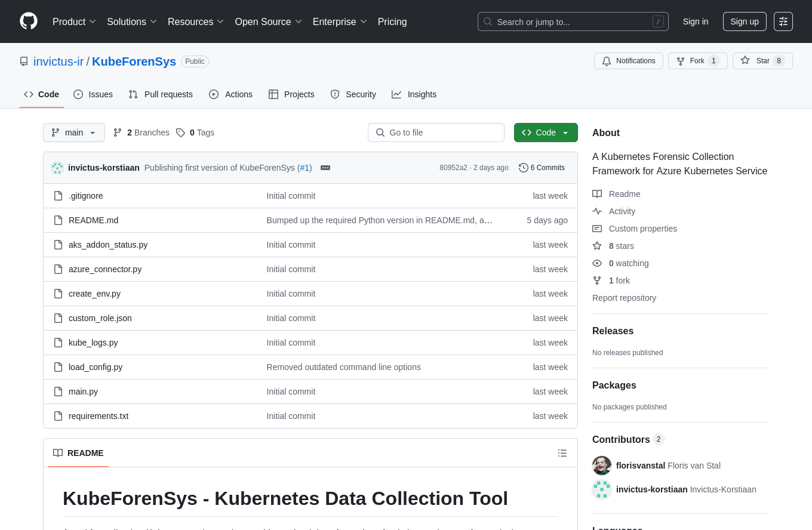Switch to the Issues tab
812x530 pixels.
tap(93, 94)
